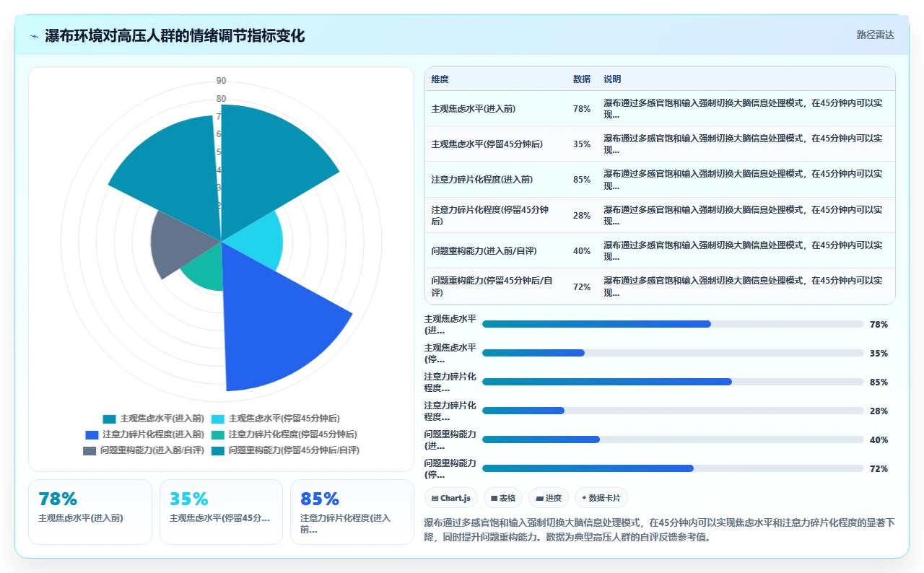Click the lightning icon beside the title
Image resolution: width=924 pixels, height=573 pixels.
point(35,36)
